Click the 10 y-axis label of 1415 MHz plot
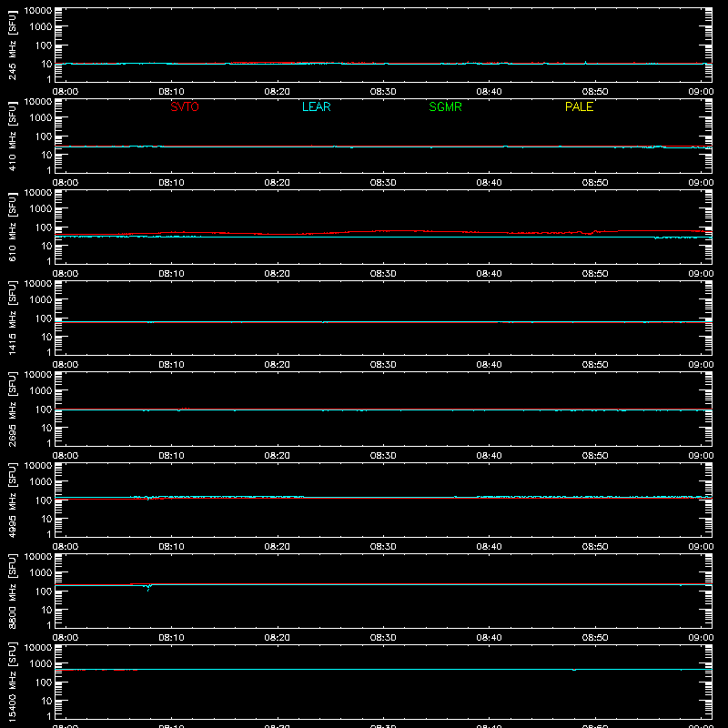This screenshot has height=728, width=728. 46,337
